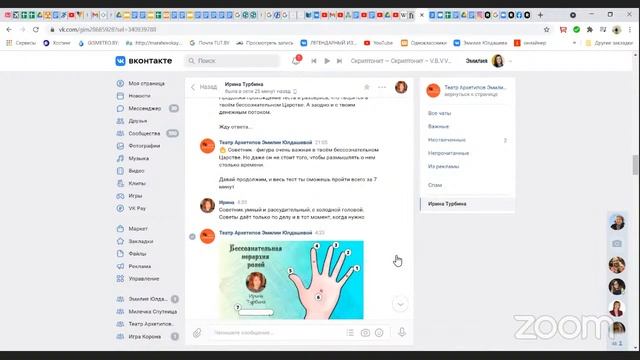Click the Закладки star icon

(120, 241)
